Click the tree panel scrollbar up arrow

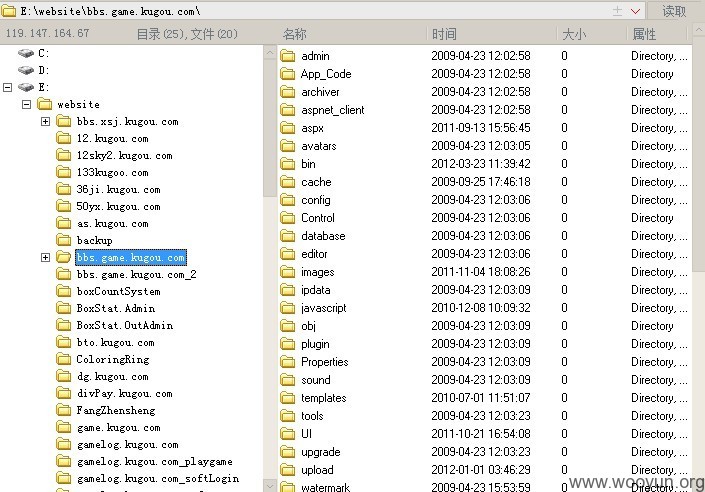pos(269,53)
